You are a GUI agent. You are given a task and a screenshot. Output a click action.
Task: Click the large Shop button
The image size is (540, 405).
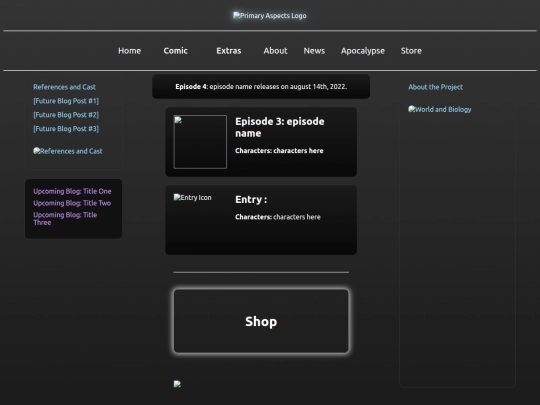point(261,321)
